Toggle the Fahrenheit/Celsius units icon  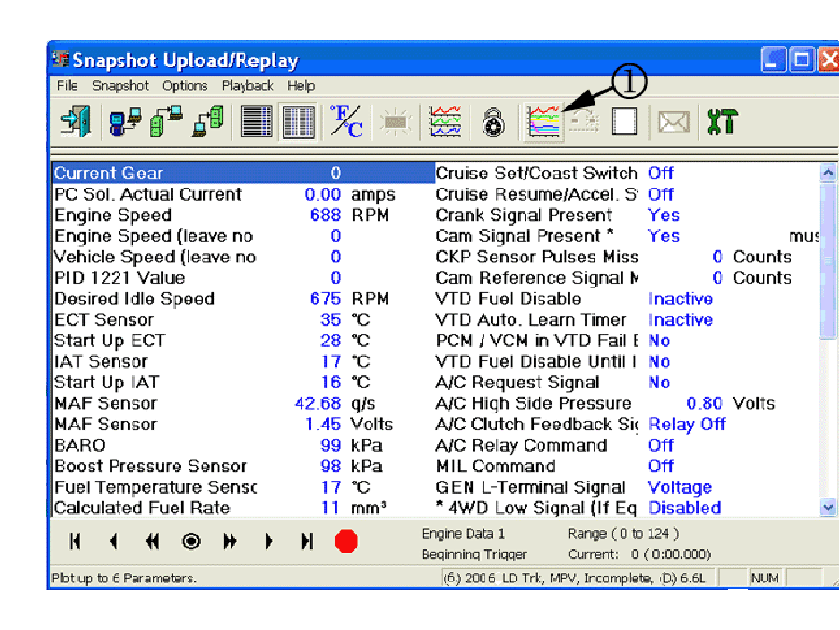pos(347,122)
